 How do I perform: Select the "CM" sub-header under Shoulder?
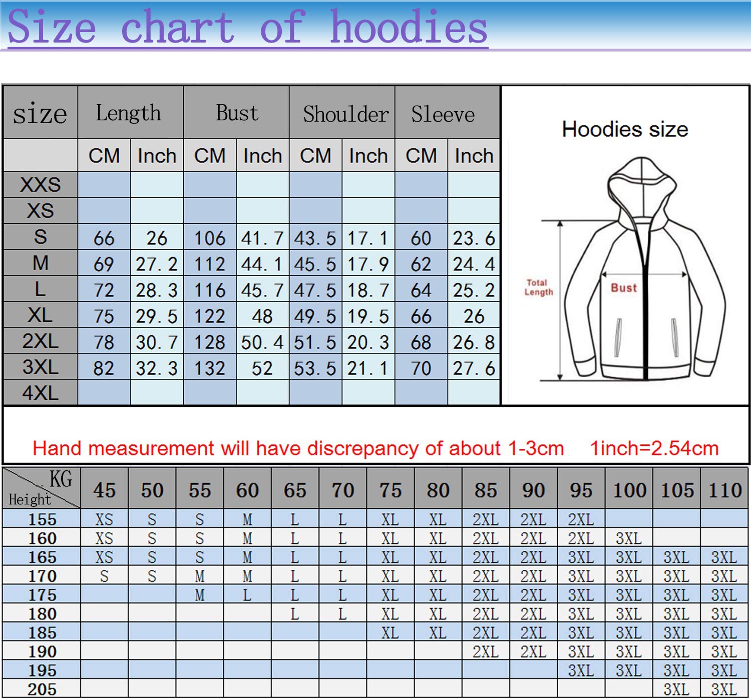coord(315,156)
